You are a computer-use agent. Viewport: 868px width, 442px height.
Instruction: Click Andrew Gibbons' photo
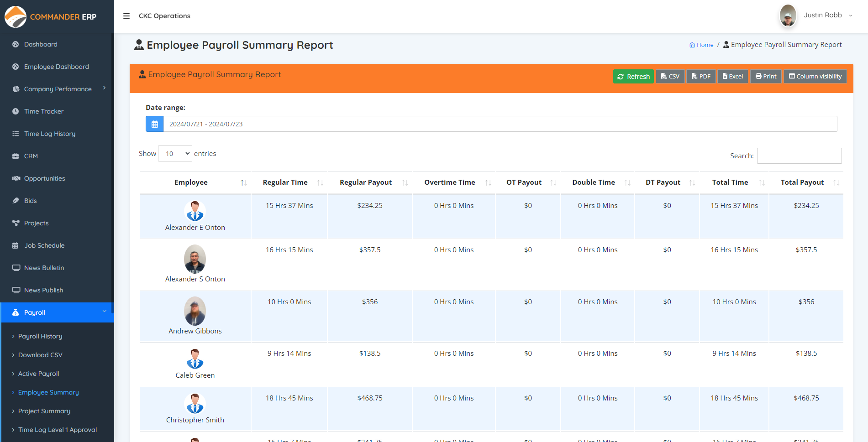(x=195, y=311)
